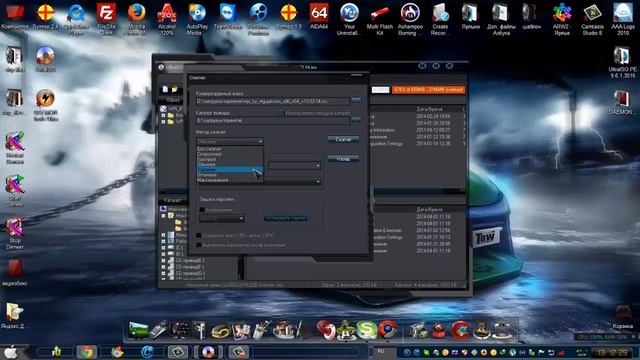Open the Your Uninstaller desktop shortcut
This screenshot has width=640, height=360.
349,18
